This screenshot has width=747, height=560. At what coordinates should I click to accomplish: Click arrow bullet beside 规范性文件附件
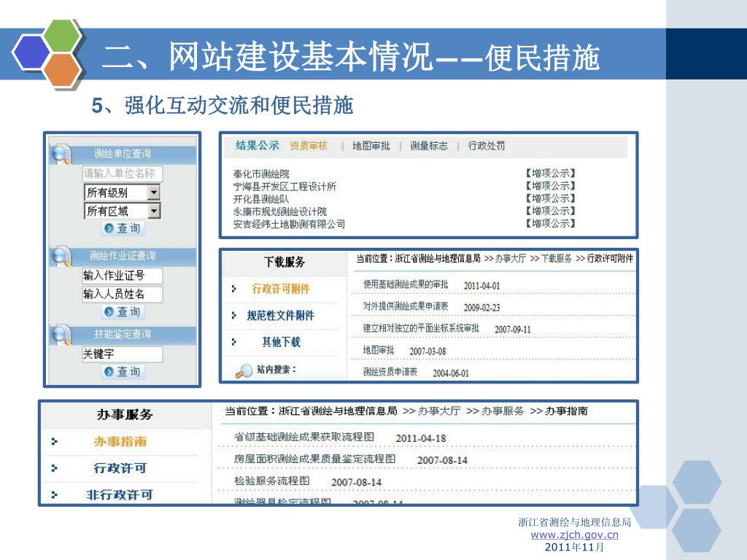233,315
